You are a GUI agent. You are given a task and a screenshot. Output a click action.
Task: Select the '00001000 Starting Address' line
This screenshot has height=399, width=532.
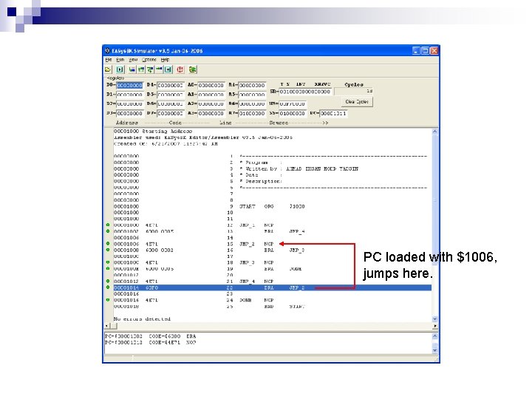153,132
